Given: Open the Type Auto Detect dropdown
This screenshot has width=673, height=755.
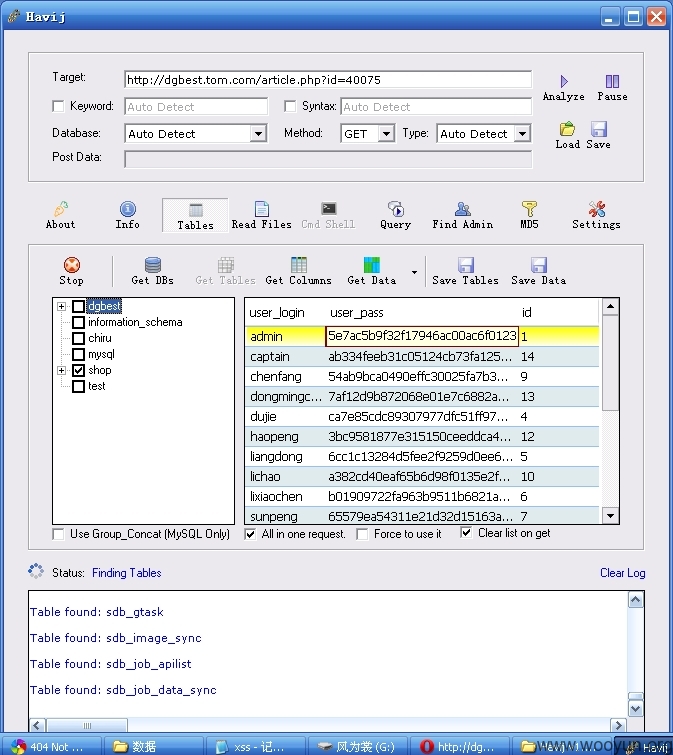Looking at the screenshot, I should pyautogui.click(x=522, y=133).
